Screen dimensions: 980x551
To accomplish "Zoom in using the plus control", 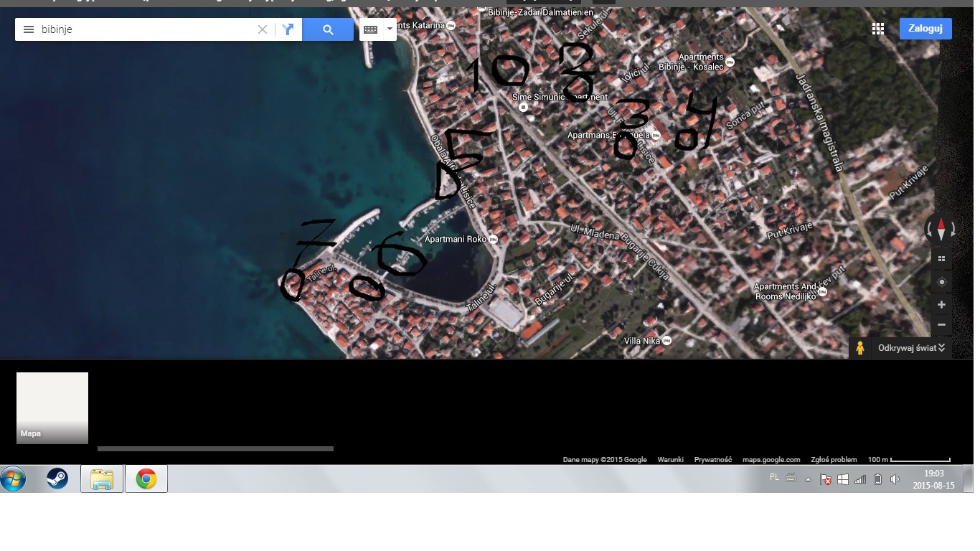I will coord(941,304).
